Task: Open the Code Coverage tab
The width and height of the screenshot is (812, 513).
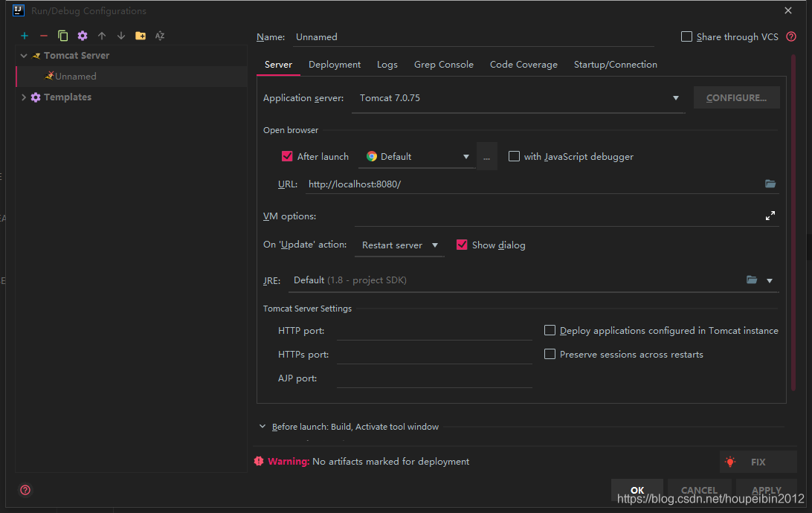Action: pos(523,65)
